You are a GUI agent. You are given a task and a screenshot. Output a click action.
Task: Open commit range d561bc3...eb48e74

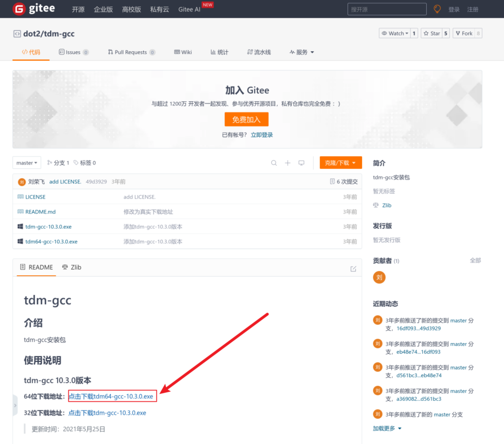[x=419, y=375]
